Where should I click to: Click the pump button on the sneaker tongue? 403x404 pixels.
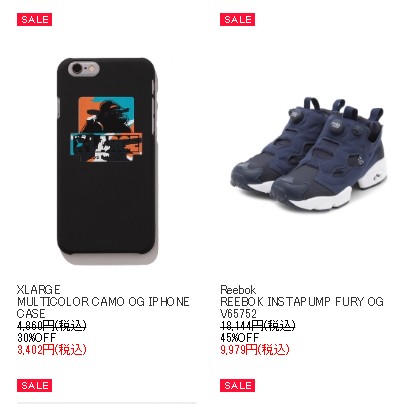(335, 125)
